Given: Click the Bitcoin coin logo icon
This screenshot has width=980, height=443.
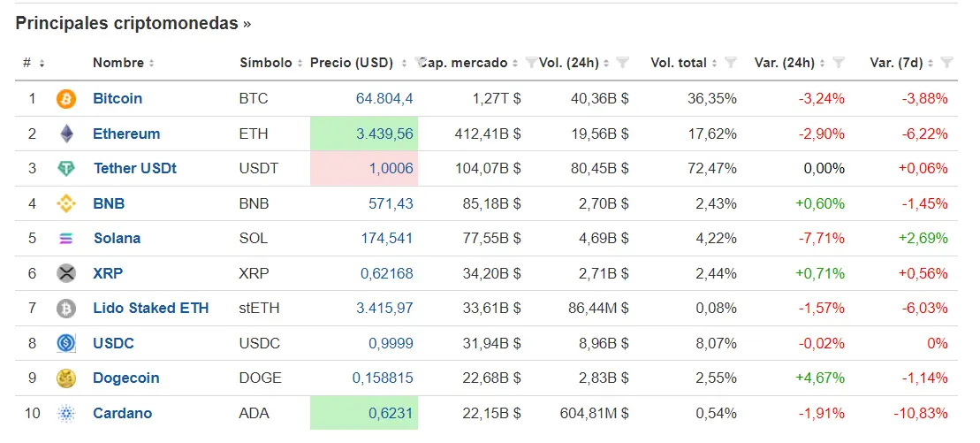Looking at the screenshot, I should point(65,99).
